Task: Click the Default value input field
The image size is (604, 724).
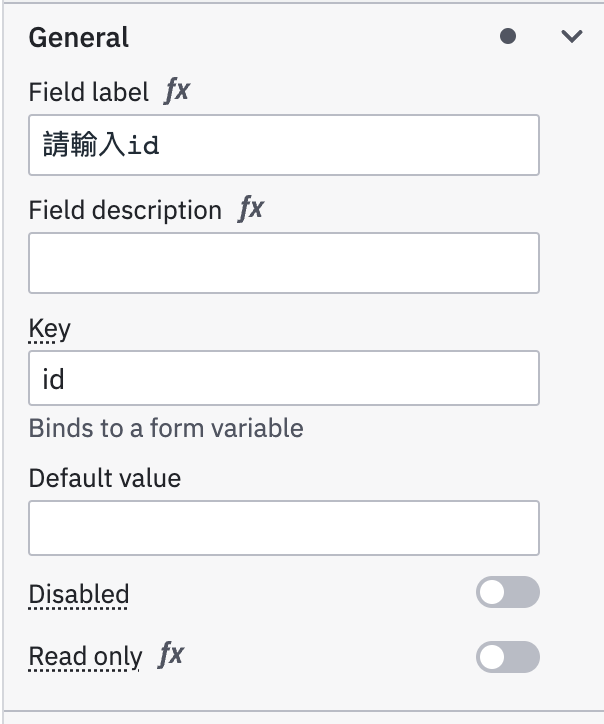Action: [283, 528]
